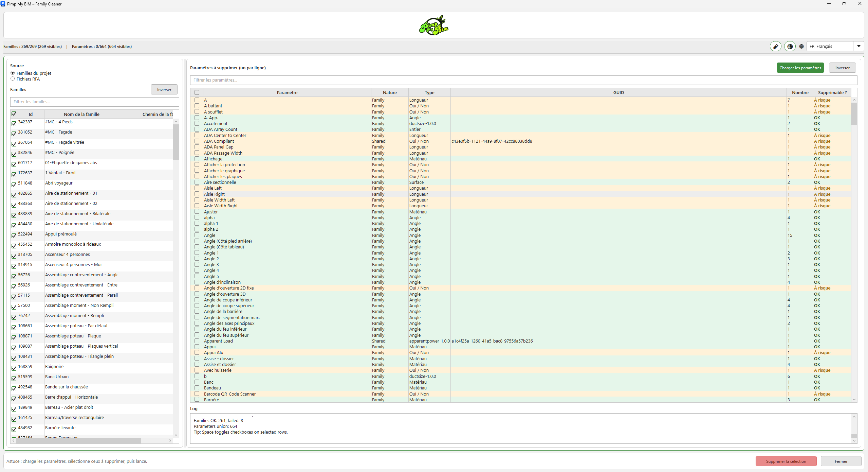Toggle the select-all families header checkbox
Viewport: 868px width, 472px height.
[x=14, y=114]
